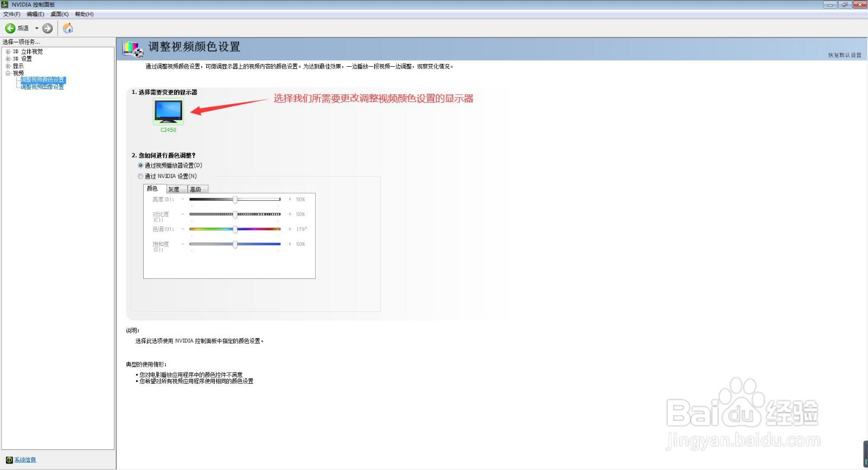This screenshot has width=868, height=470.
Task: Click the 亮度 brightness slider handle
Action: 235,200
